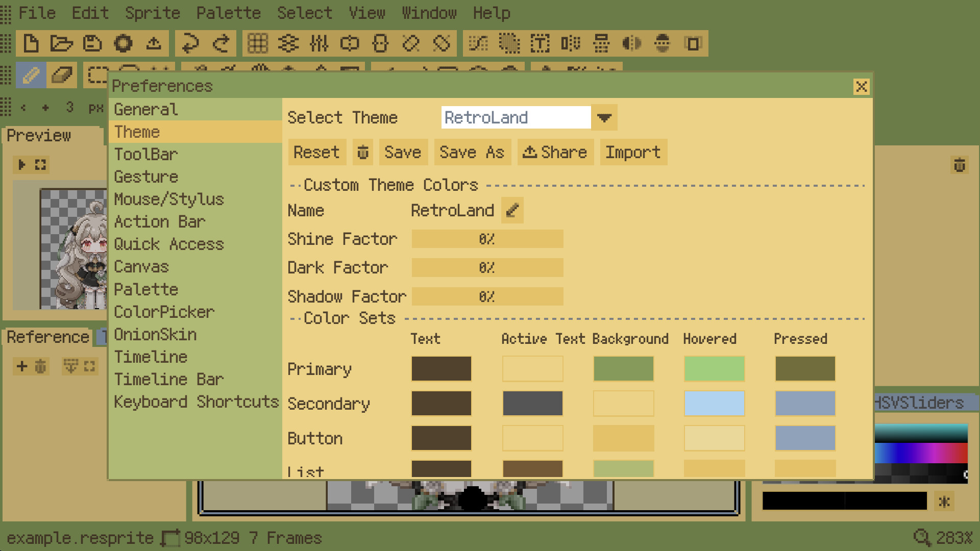Click the Import button
Viewport: 980px width, 551px height.
coord(633,152)
